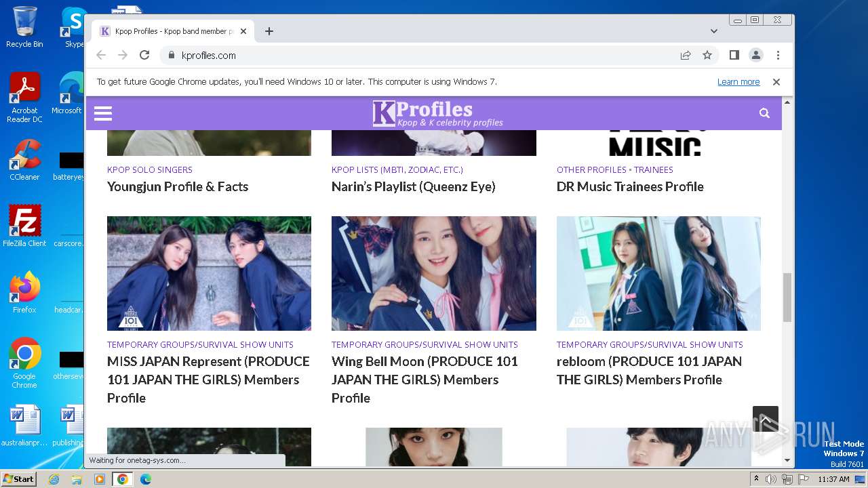Click the DR Music thumbnail image

[x=658, y=143]
